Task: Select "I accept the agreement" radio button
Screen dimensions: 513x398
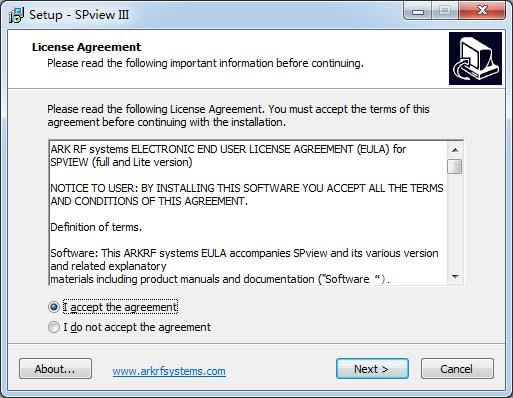Action: pos(54,307)
